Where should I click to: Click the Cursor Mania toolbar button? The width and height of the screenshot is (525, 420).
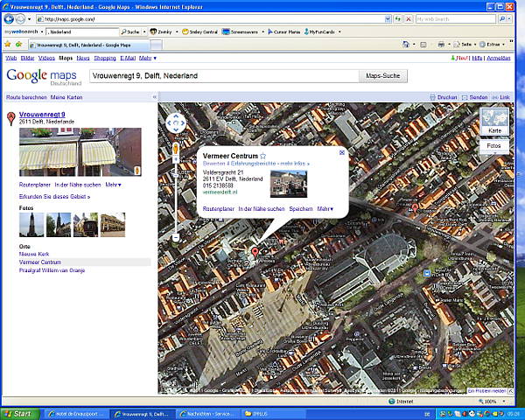click(283, 31)
